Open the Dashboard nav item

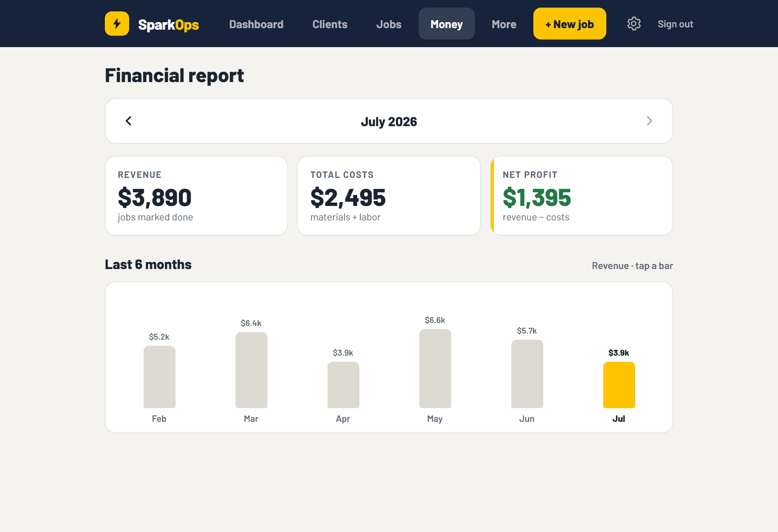click(256, 24)
